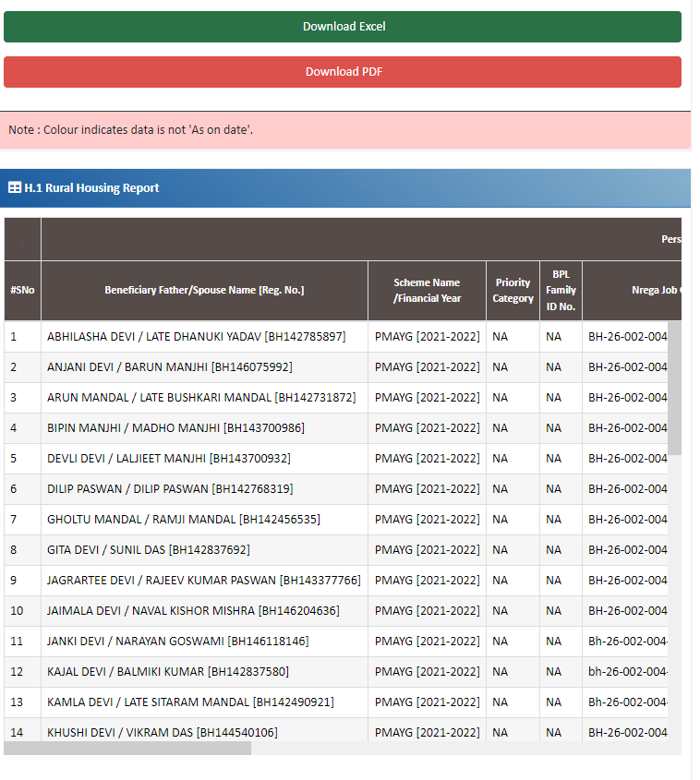Click the #SNo column header

[22, 290]
